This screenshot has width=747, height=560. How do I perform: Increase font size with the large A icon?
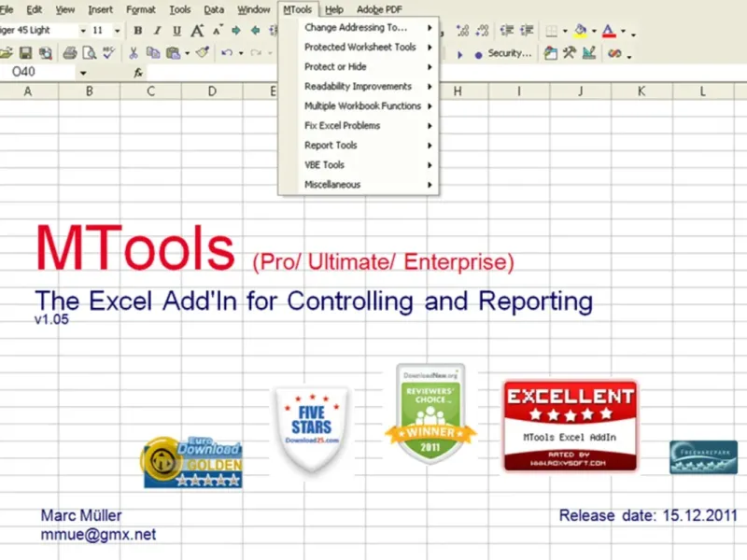tap(197, 31)
